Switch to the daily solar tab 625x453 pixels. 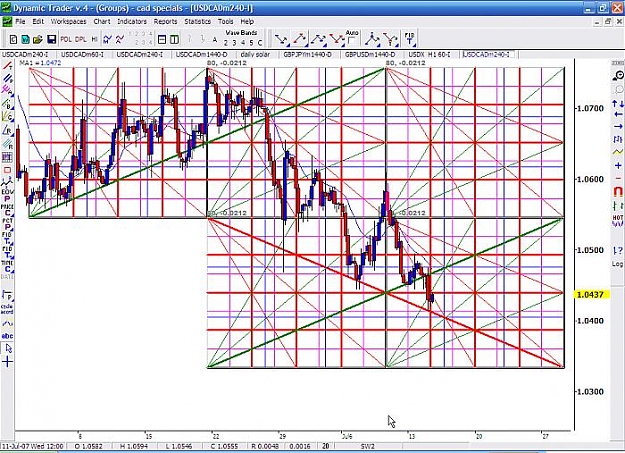255,54
